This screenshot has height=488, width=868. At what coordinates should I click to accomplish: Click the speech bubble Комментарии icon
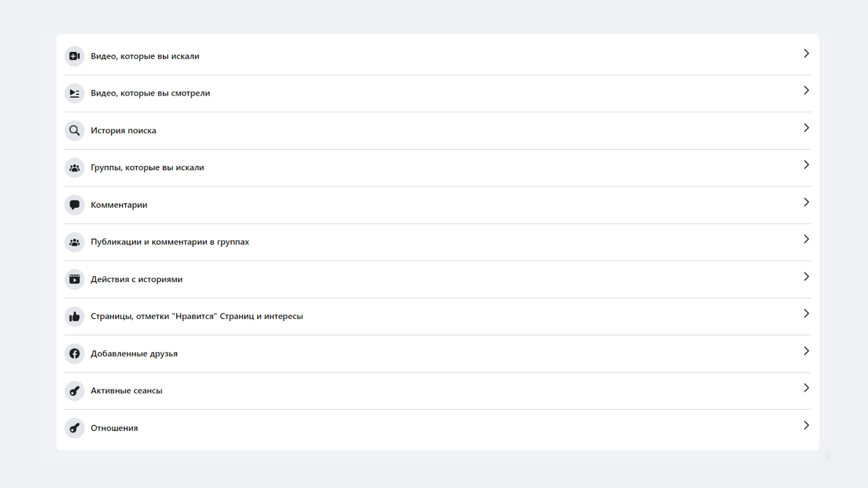pos(74,205)
